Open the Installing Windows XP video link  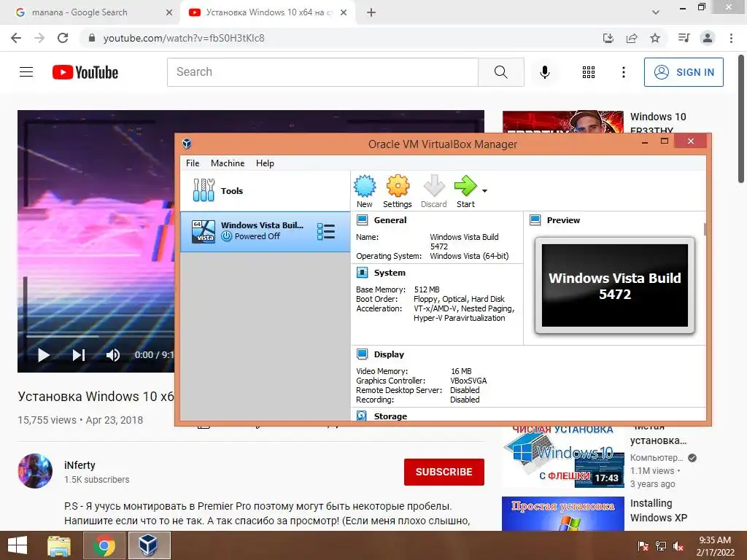click(x=659, y=510)
